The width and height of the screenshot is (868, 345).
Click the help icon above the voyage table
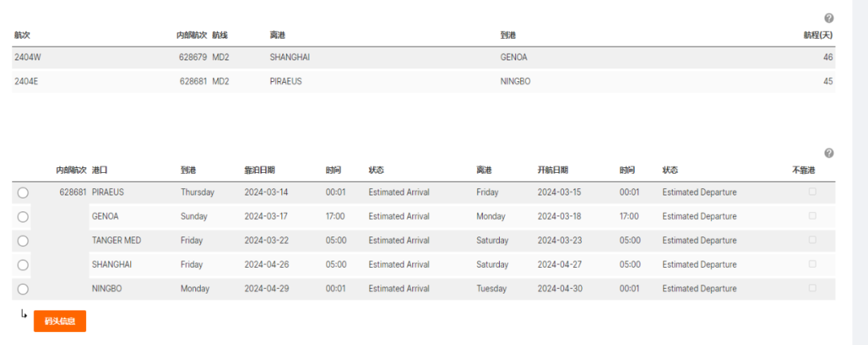pyautogui.click(x=829, y=18)
